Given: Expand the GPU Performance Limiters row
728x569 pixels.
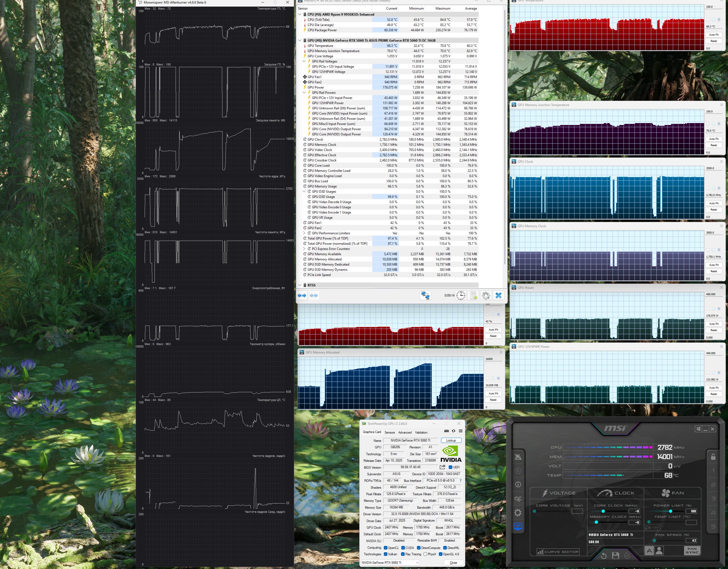Looking at the screenshot, I should click(x=304, y=233).
